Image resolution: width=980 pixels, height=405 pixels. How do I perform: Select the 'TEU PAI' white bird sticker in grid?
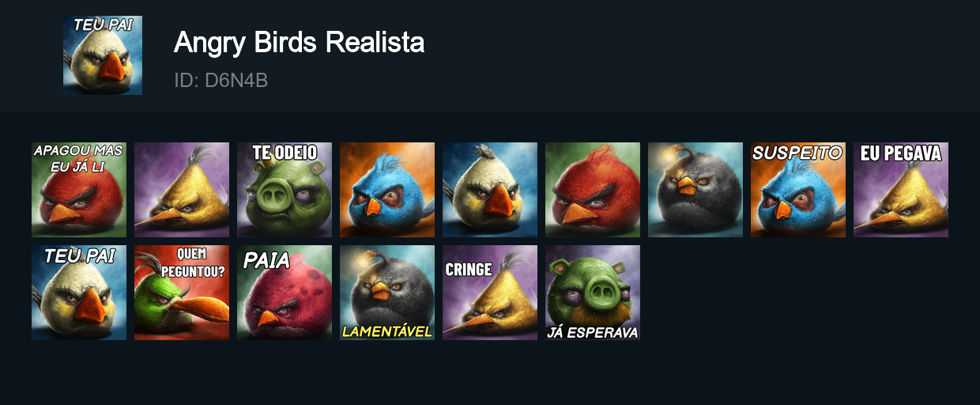pos(79,293)
